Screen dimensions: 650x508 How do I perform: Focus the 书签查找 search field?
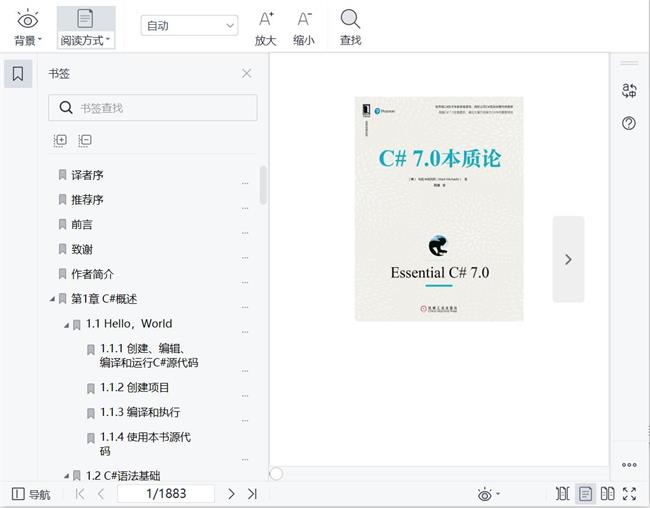click(153, 108)
